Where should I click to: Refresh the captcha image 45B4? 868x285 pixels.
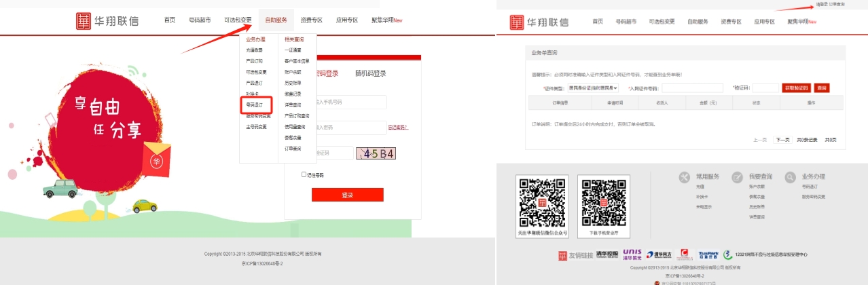coord(376,153)
